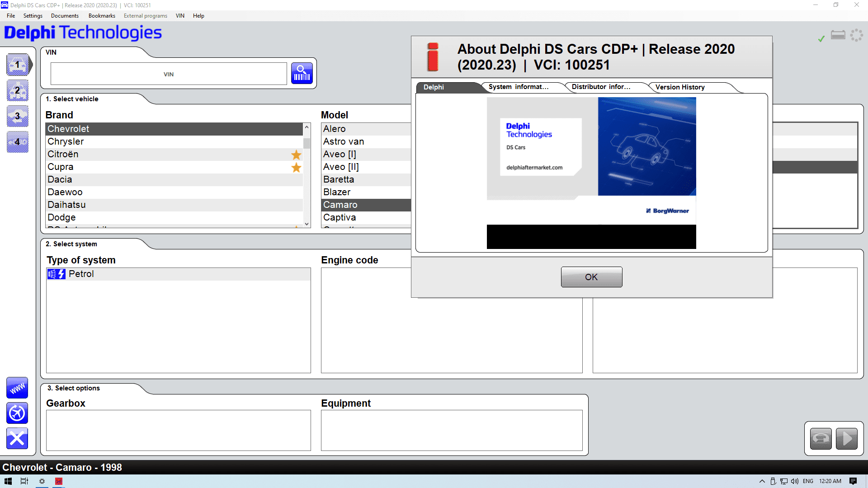Open step 2 sidebar icon
This screenshot has width=868, height=488.
coord(17,90)
